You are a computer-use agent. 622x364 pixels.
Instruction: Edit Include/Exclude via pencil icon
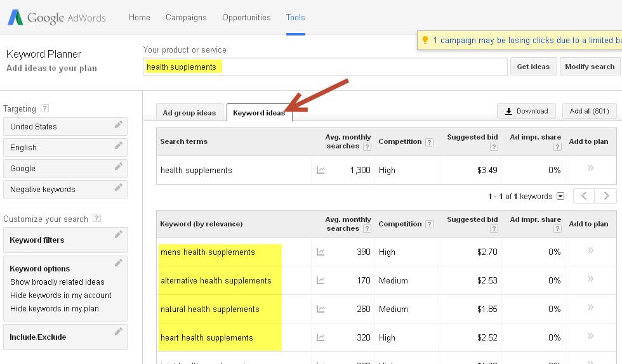tap(118, 332)
